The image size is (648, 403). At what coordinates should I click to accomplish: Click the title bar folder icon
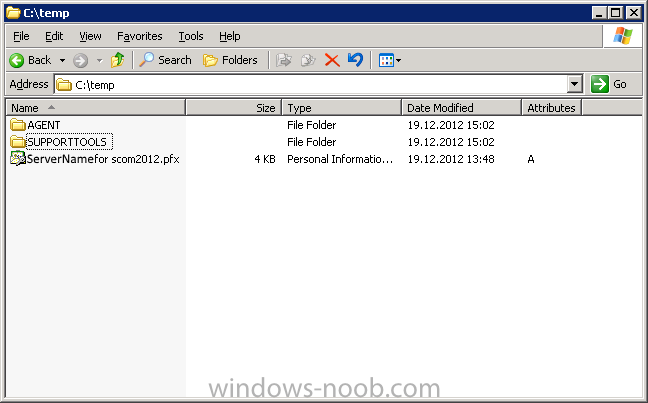(13, 13)
